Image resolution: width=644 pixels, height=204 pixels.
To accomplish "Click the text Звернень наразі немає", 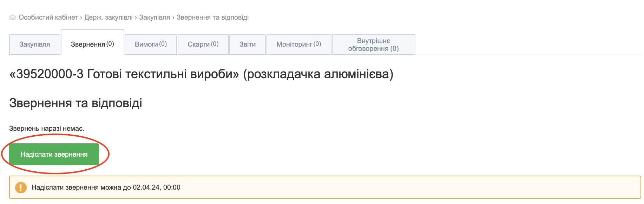I will pos(47,129).
